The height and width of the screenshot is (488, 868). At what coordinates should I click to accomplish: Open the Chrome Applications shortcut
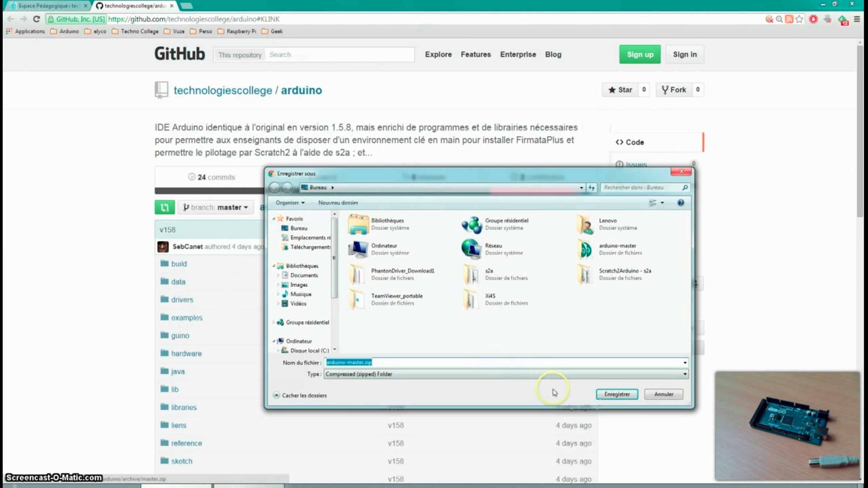(25, 31)
